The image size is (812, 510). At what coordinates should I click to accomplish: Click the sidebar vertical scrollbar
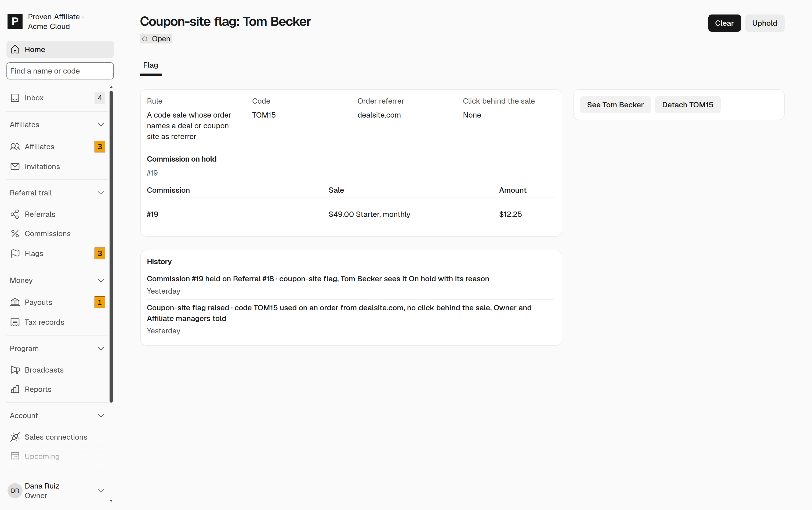tap(111, 246)
